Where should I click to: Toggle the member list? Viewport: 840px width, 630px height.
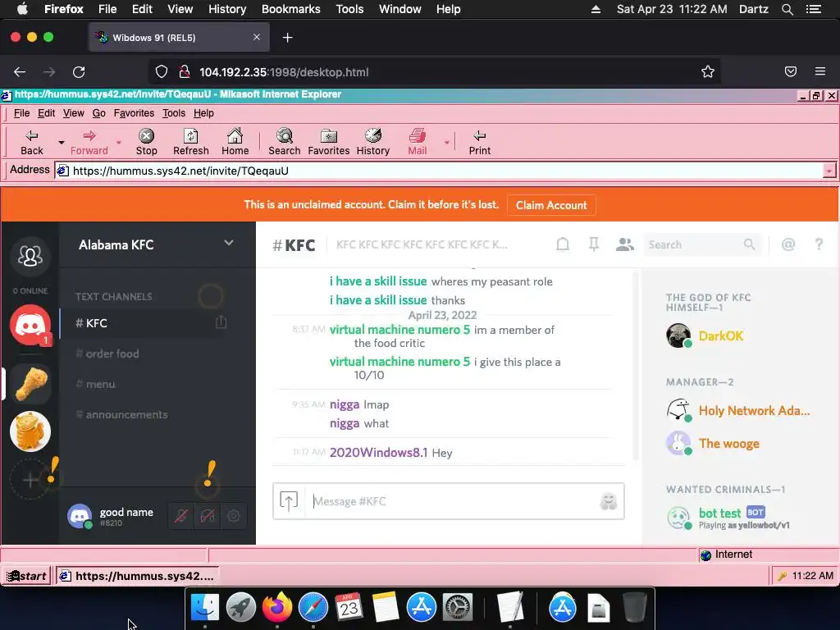tap(624, 244)
